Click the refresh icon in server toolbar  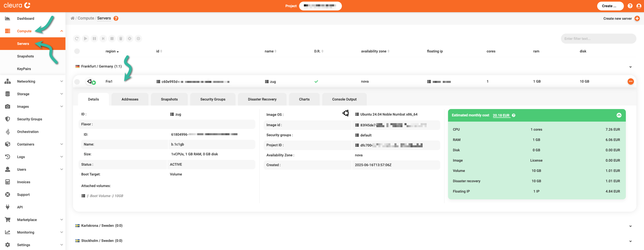coord(77,39)
